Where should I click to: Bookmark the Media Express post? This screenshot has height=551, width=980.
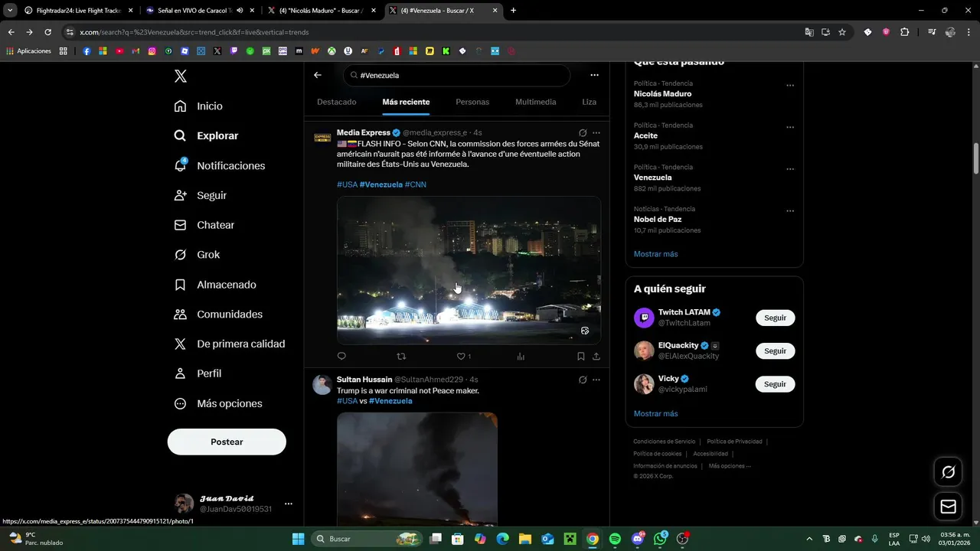[x=581, y=356]
